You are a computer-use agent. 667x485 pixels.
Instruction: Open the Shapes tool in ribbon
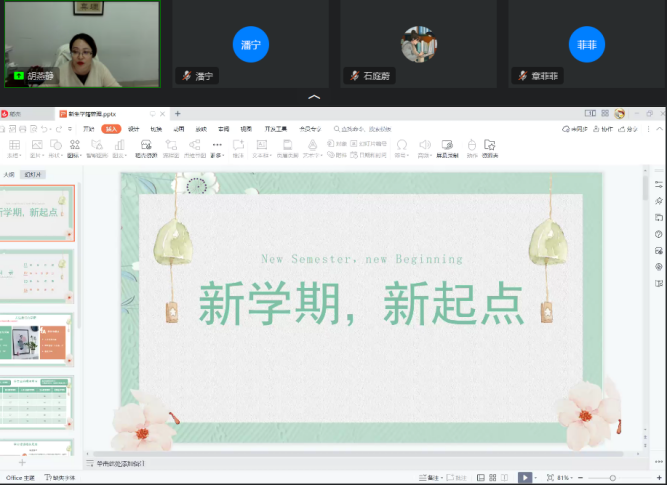(x=54, y=145)
